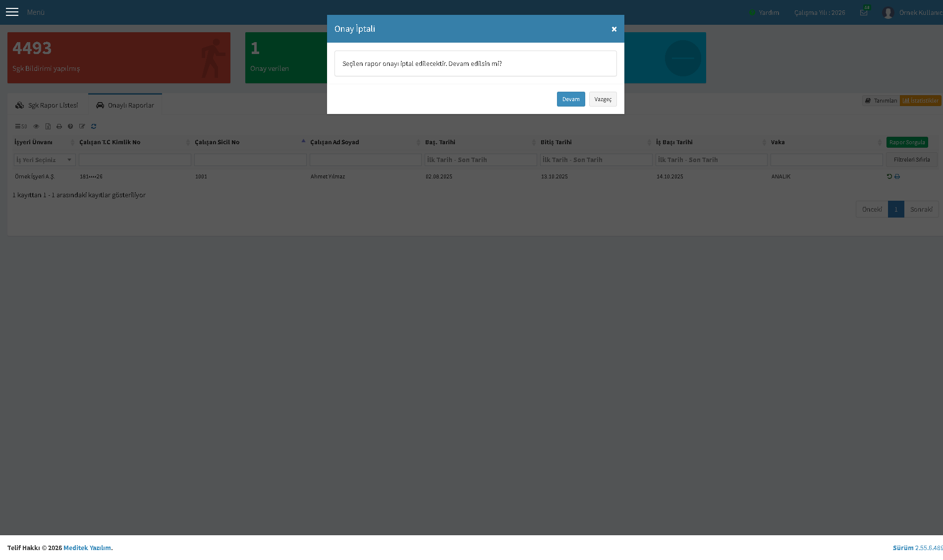This screenshot has height=560, width=943.
Task: Select the ANALIK vaka cell
Action: pos(781,176)
